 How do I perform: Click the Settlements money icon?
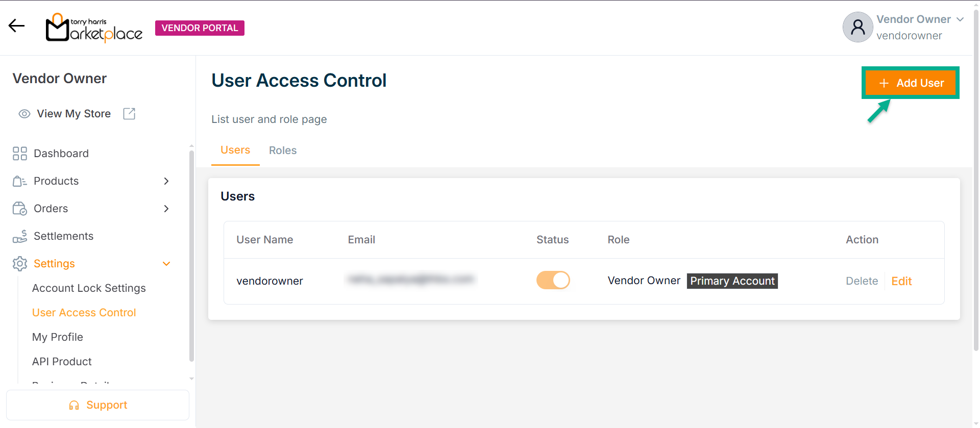[20, 236]
